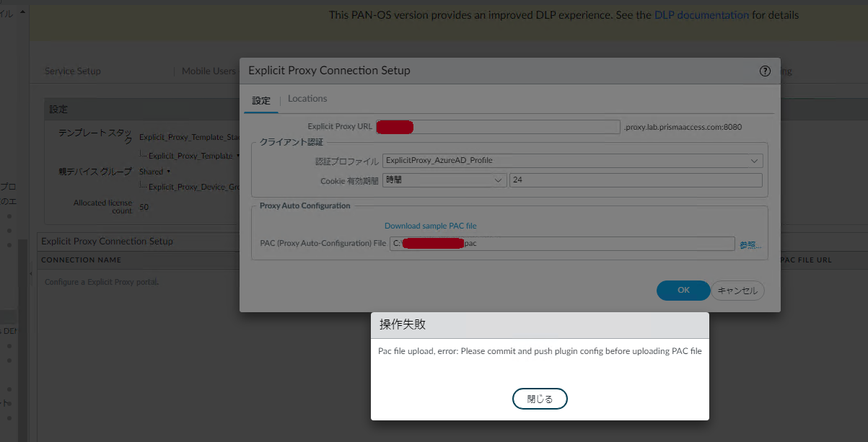Expand the Shared device group arrow

[168, 172]
